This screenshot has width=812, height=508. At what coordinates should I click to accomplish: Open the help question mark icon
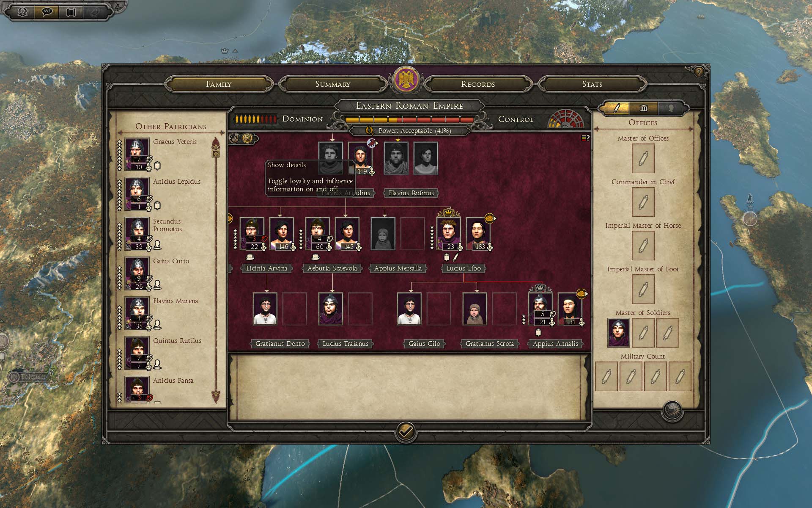click(698, 72)
